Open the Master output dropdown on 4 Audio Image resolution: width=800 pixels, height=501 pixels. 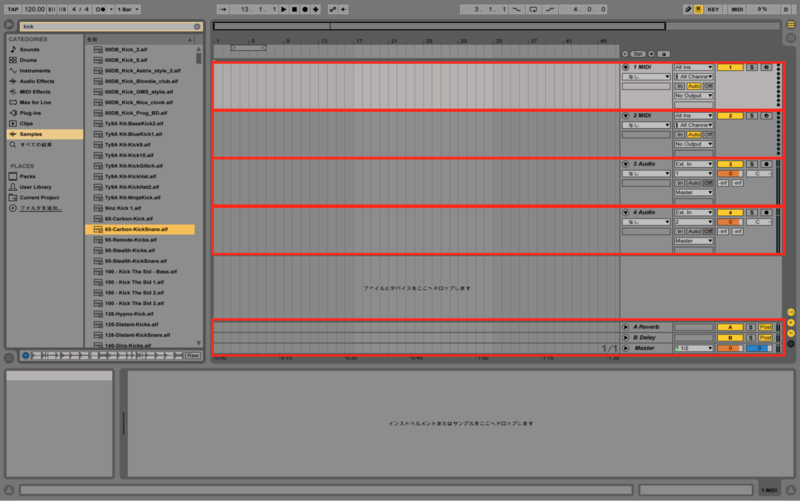(693, 241)
